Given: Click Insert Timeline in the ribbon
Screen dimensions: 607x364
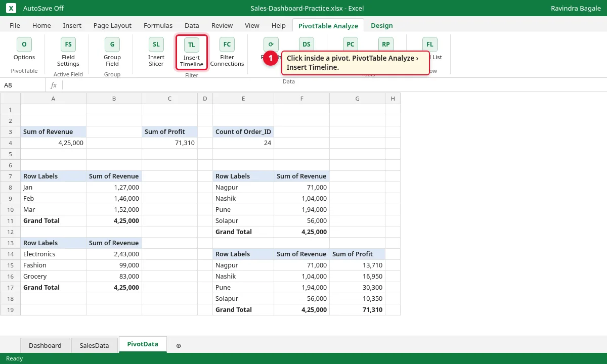Looking at the screenshot, I should [x=192, y=52].
